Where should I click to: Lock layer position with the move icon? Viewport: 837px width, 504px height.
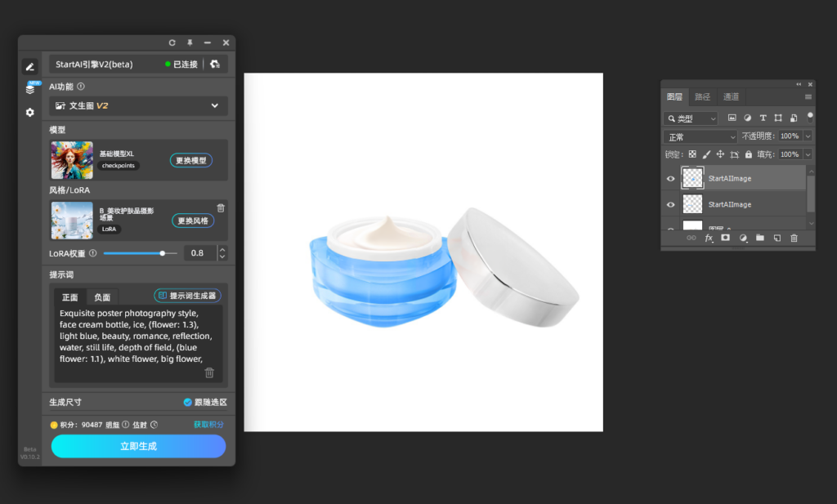[720, 154]
